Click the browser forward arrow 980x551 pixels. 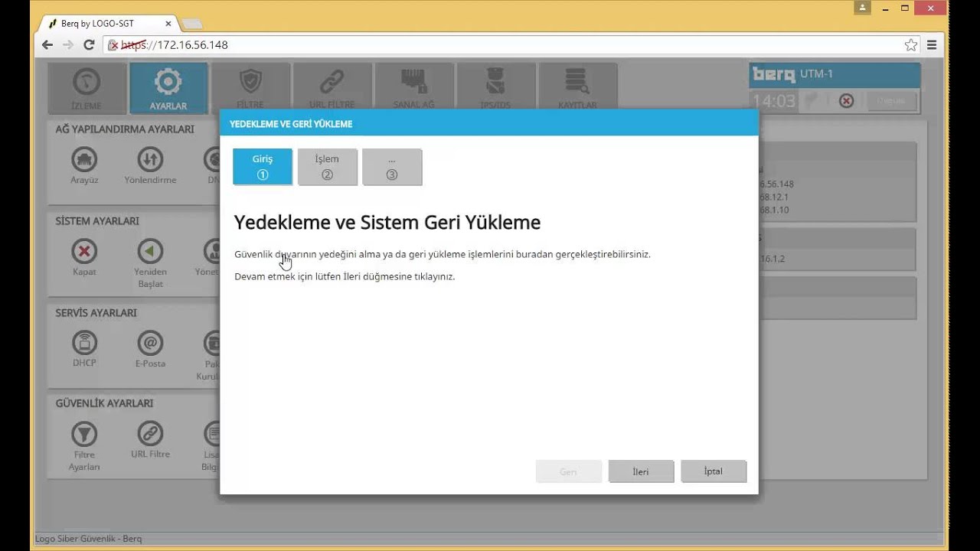(x=68, y=45)
